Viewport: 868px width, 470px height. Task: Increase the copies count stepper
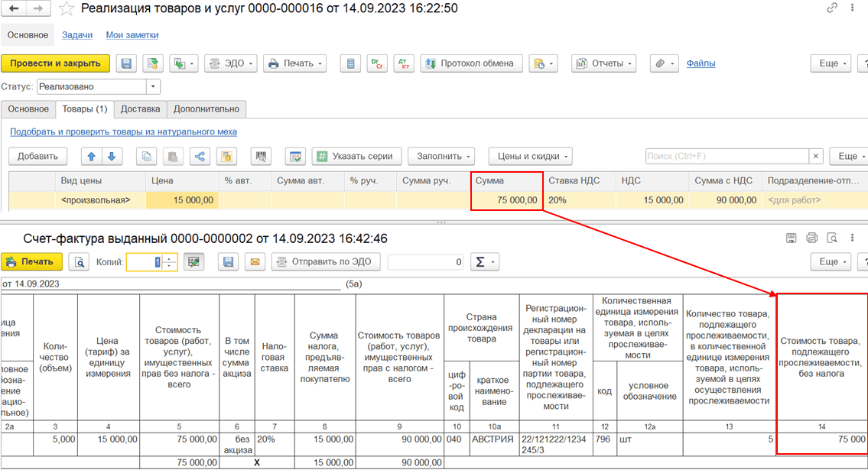[x=171, y=258]
